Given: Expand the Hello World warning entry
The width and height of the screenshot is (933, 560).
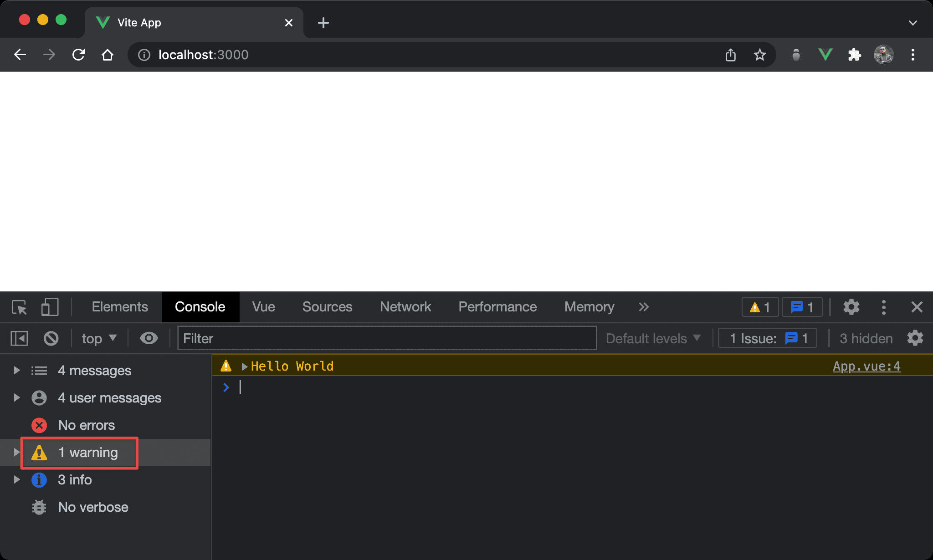Looking at the screenshot, I should coord(245,367).
